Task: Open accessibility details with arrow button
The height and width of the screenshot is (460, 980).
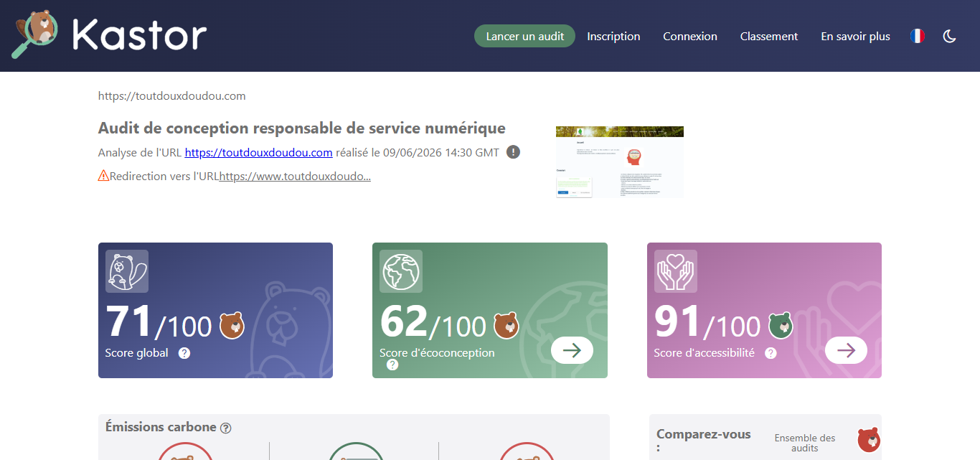Action: [x=846, y=350]
